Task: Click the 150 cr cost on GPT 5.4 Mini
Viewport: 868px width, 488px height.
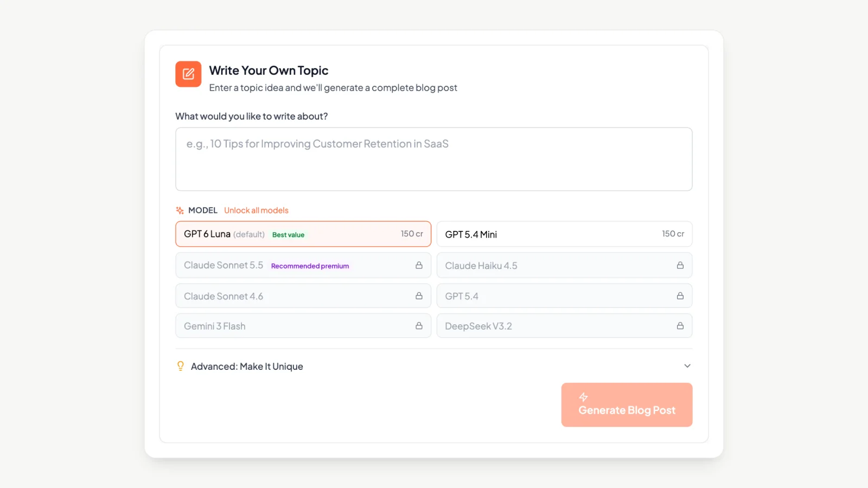Action: (673, 234)
